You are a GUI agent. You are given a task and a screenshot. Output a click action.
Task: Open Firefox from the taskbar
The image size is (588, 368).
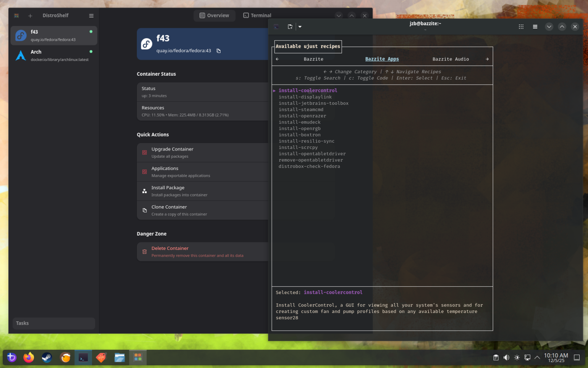point(29,357)
